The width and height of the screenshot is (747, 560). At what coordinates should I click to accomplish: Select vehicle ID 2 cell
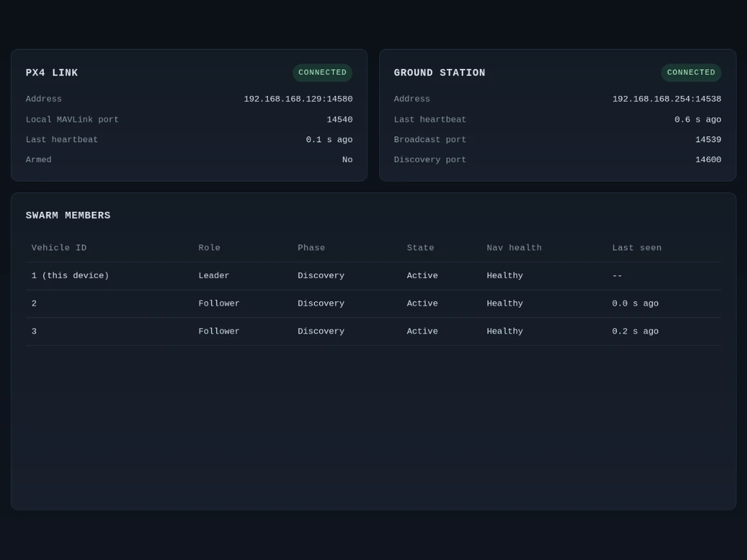34,303
